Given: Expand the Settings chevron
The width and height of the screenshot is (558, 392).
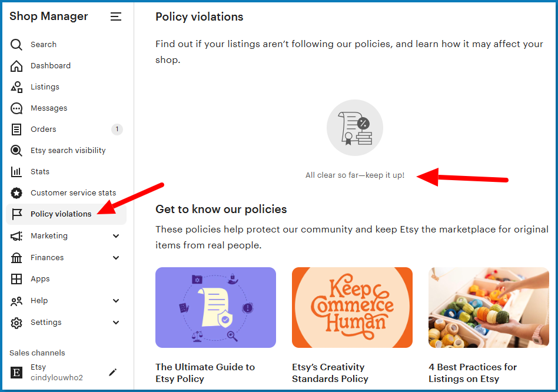Looking at the screenshot, I should click(115, 323).
